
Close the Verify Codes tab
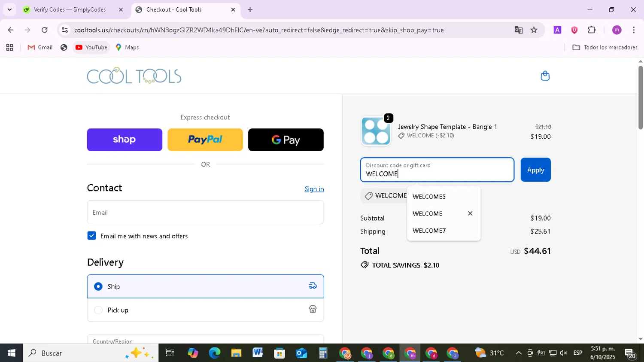121,9
